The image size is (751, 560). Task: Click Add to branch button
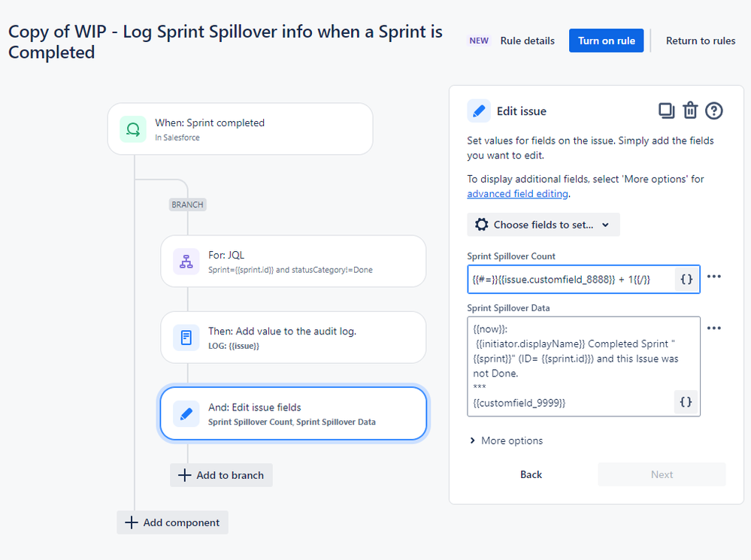pyautogui.click(x=221, y=475)
